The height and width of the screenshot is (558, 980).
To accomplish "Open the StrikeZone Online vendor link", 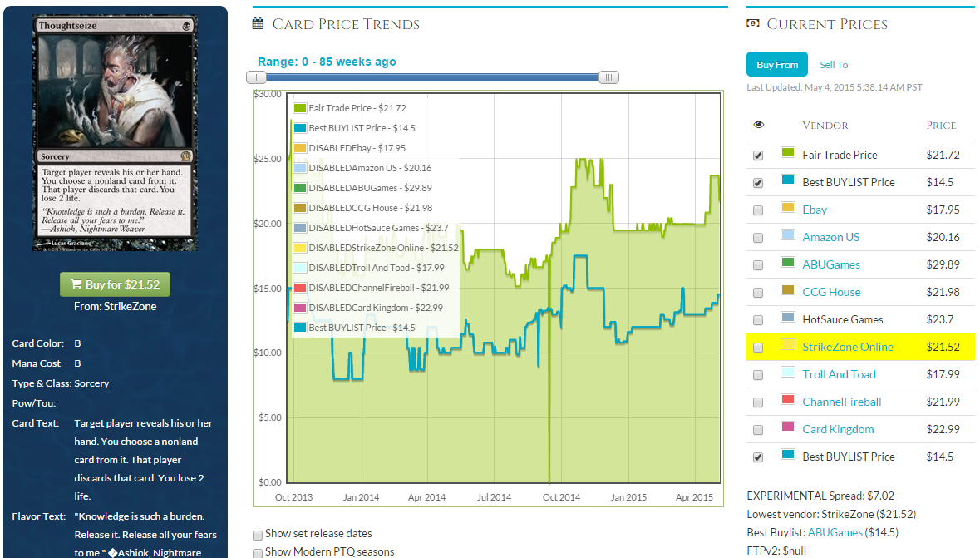I will (848, 347).
